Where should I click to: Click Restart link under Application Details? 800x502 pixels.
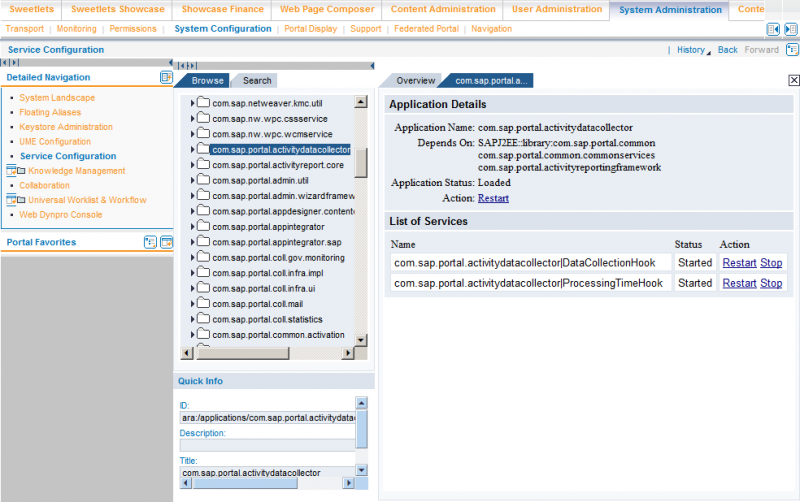click(x=493, y=198)
